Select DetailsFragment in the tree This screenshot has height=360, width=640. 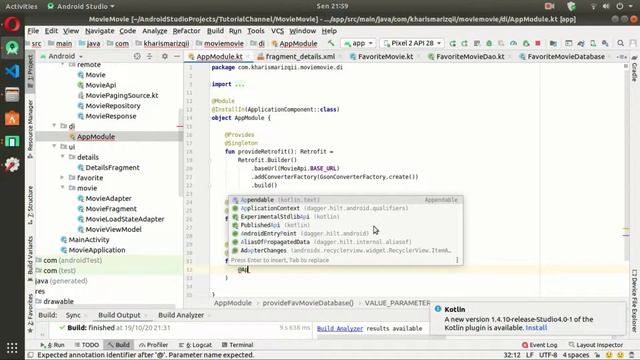(112, 167)
